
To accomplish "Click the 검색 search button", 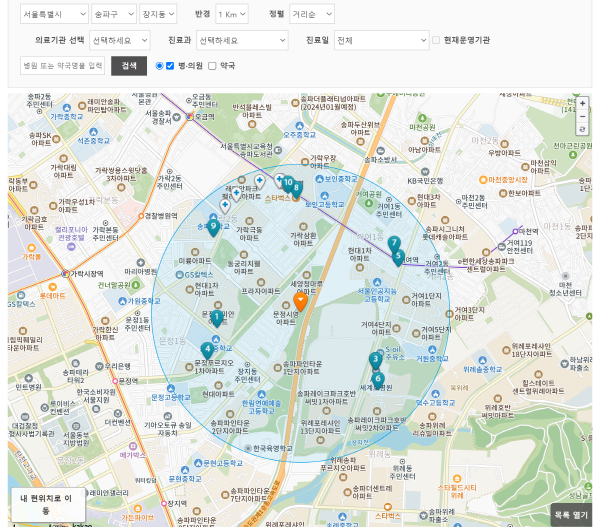I will pyautogui.click(x=129, y=66).
